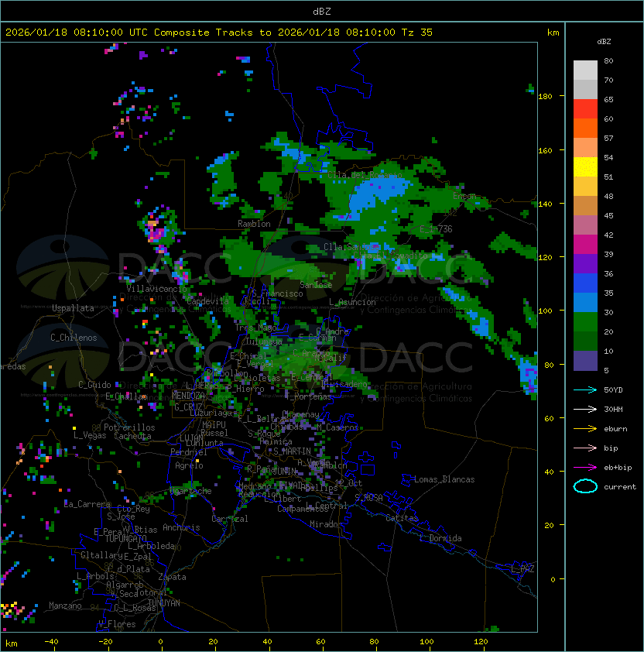Click the 'V_Flores' map label

click(117, 623)
